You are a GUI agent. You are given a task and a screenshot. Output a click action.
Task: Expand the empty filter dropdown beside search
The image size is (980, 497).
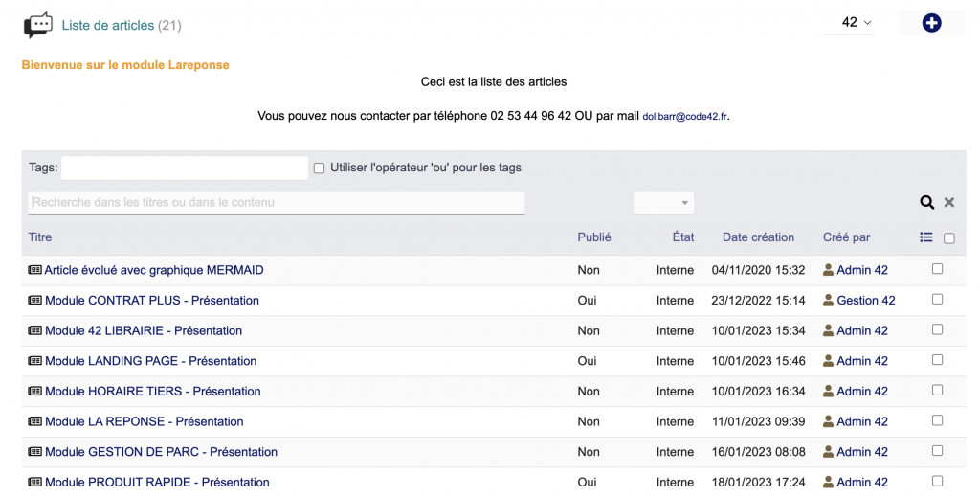tap(663, 202)
